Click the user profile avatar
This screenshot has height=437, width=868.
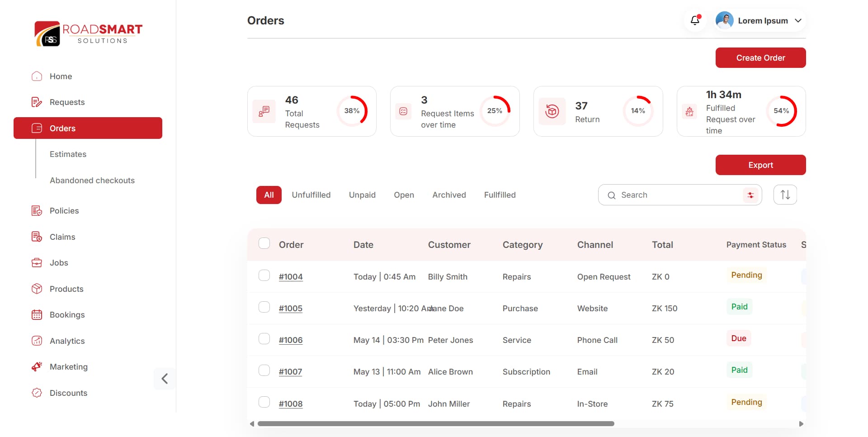[x=725, y=20]
